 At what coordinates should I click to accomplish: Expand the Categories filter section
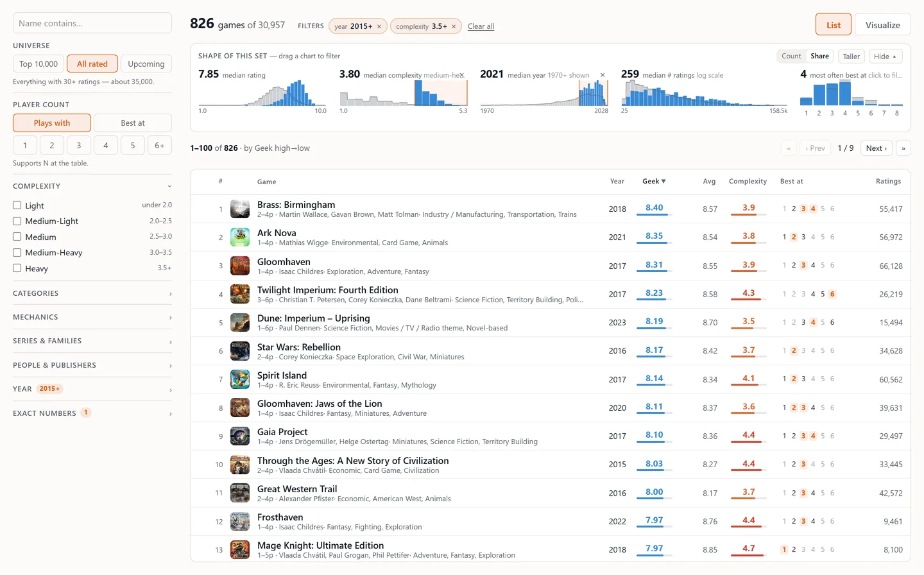pos(92,293)
